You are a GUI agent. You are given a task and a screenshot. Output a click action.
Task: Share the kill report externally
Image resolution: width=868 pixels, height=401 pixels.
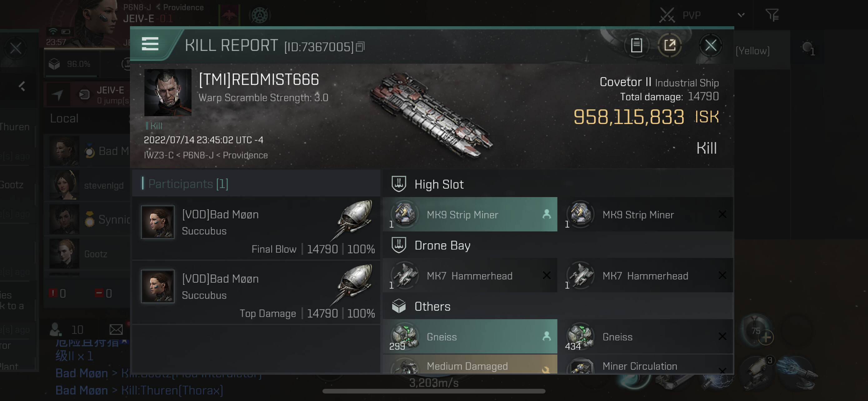(x=670, y=45)
